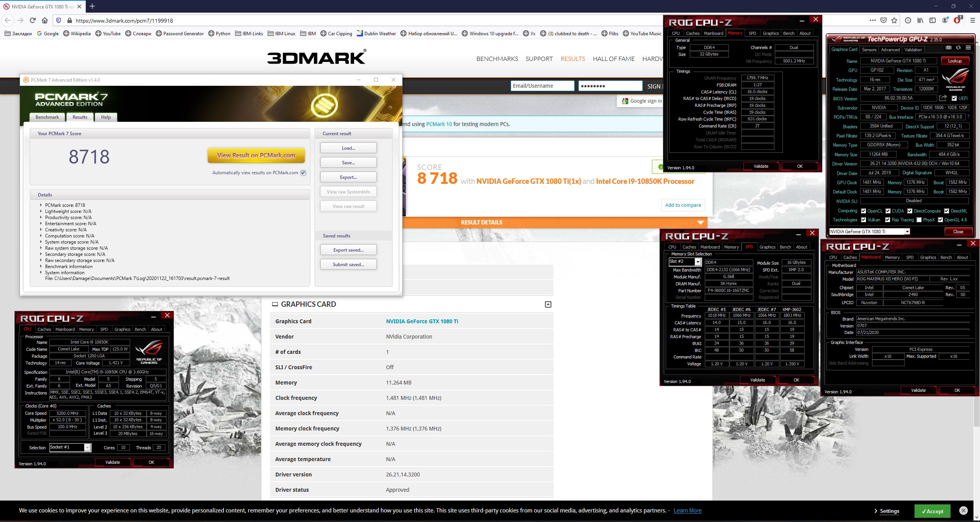Viewport: 980px width, 522px height.
Task: Expand the Lightweight score tree item
Action: coord(41,211)
